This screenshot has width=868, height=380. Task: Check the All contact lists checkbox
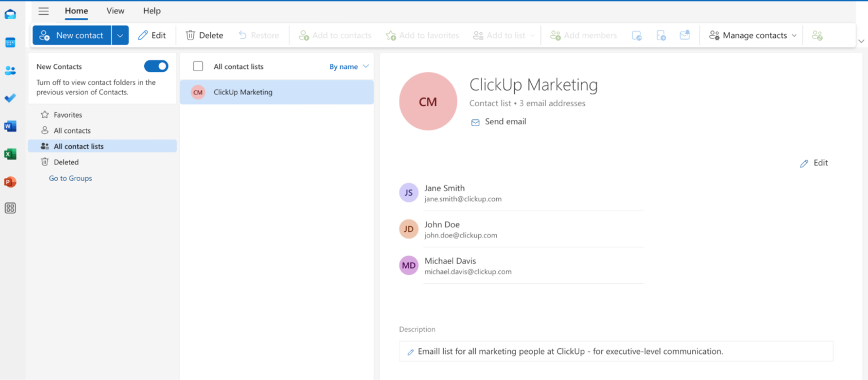[198, 66]
